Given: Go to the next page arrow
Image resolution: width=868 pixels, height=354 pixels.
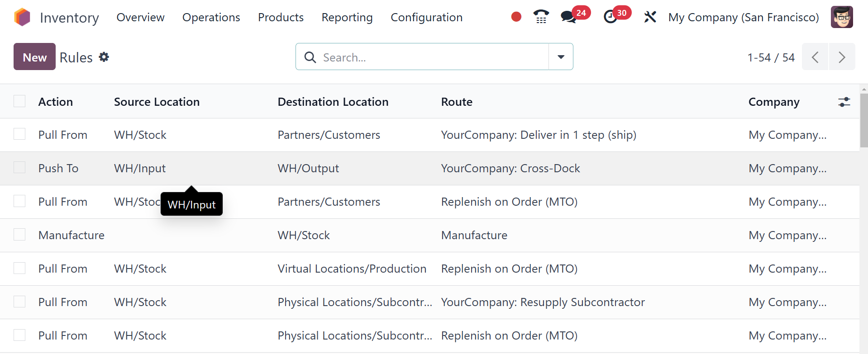Looking at the screenshot, I should (x=842, y=57).
